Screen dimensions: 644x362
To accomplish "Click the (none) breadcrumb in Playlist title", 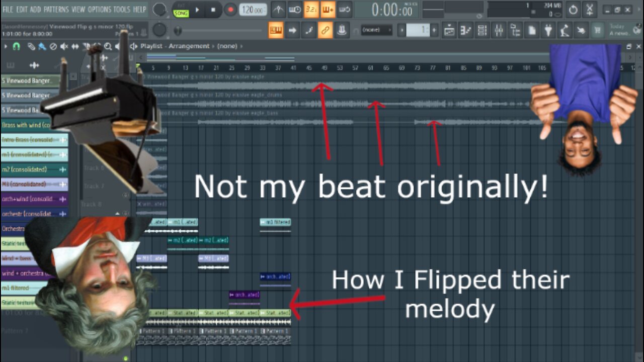I will (227, 46).
